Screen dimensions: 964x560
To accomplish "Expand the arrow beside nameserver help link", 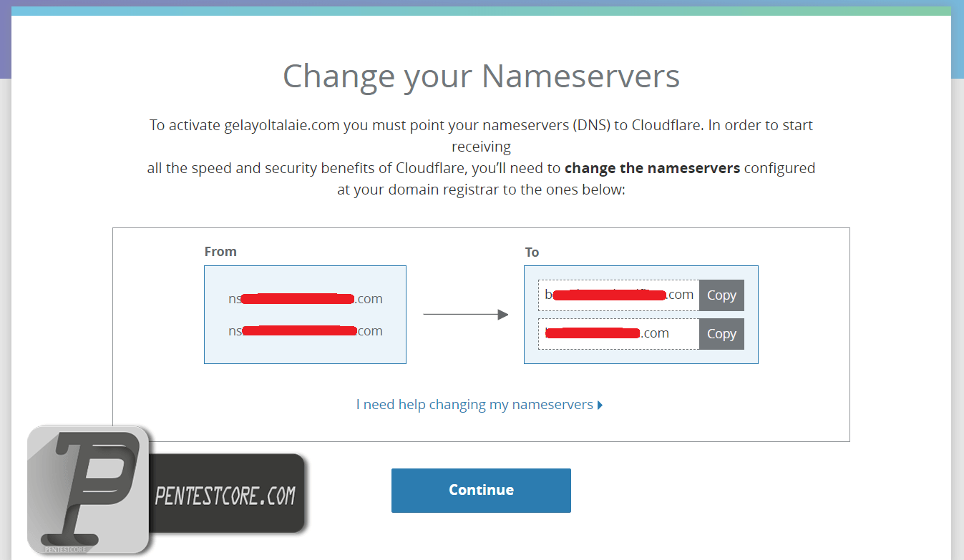I will tap(600, 406).
